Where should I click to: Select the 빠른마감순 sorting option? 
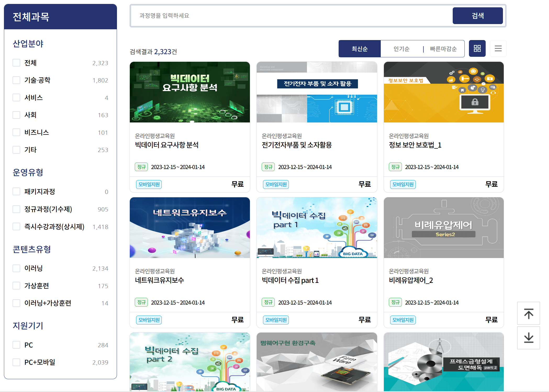click(x=443, y=48)
